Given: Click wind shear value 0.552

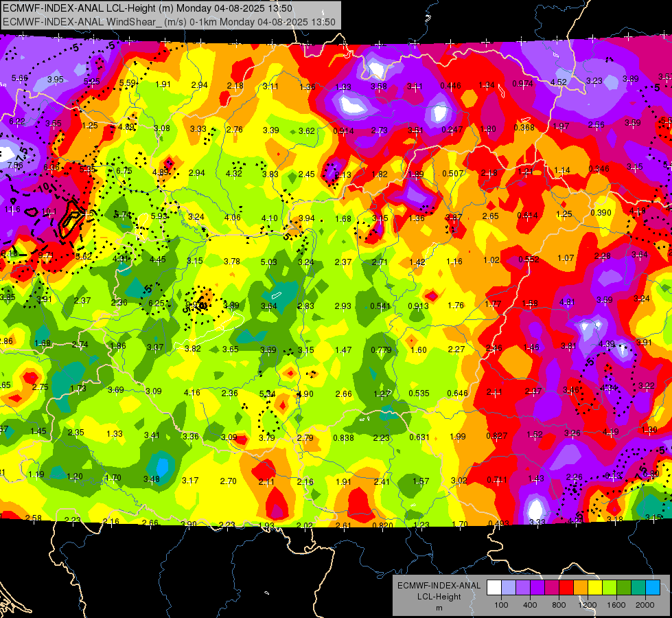Looking at the screenshot, I should coord(529,259).
